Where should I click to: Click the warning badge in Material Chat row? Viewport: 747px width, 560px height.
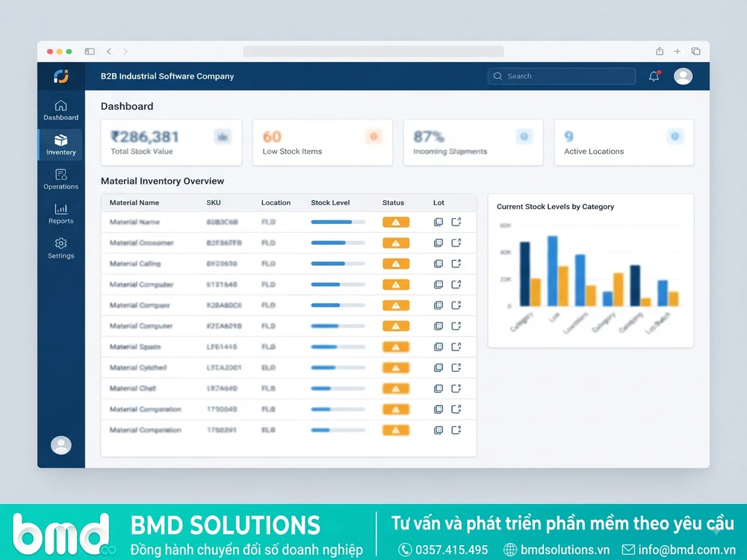pos(396,388)
